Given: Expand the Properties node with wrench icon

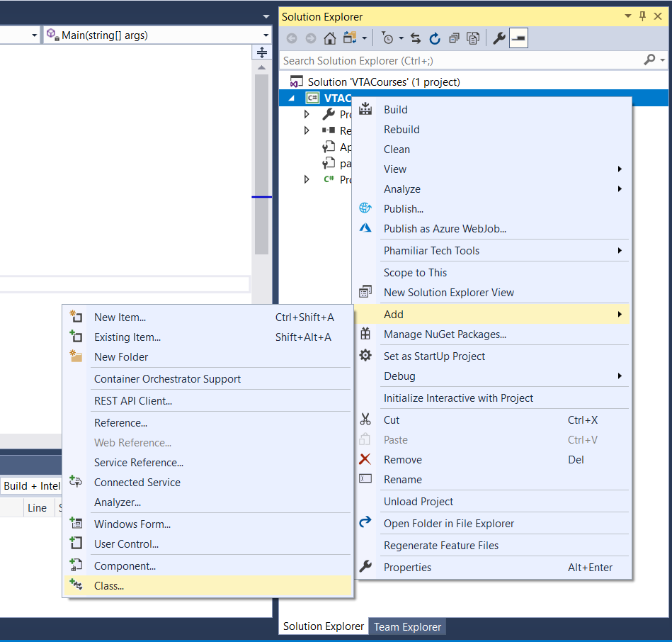Looking at the screenshot, I should click(307, 114).
